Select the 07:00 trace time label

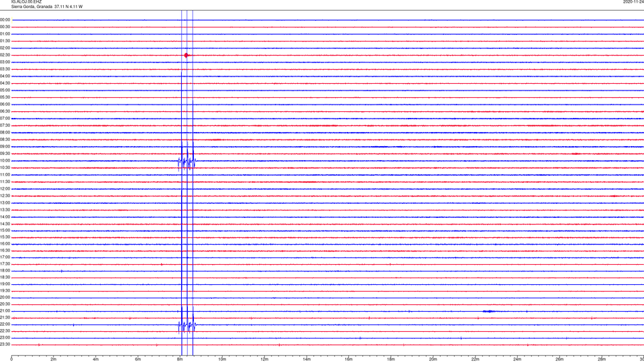[x=5, y=118]
